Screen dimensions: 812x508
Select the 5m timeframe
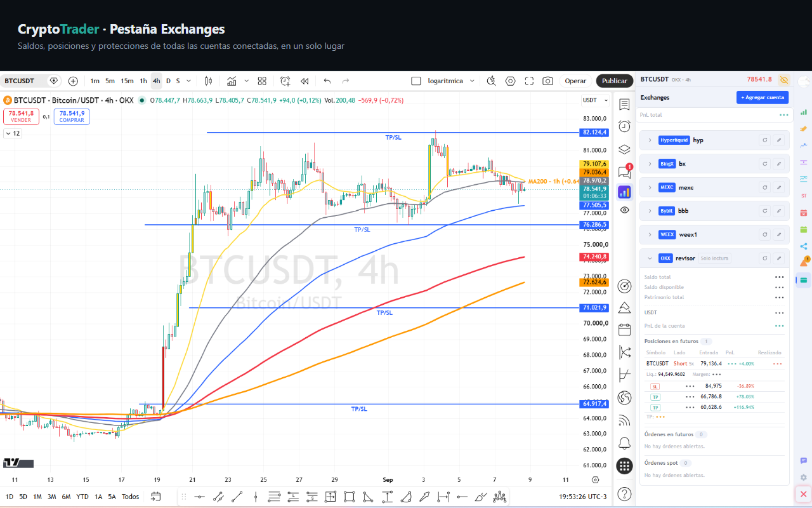[110, 81]
